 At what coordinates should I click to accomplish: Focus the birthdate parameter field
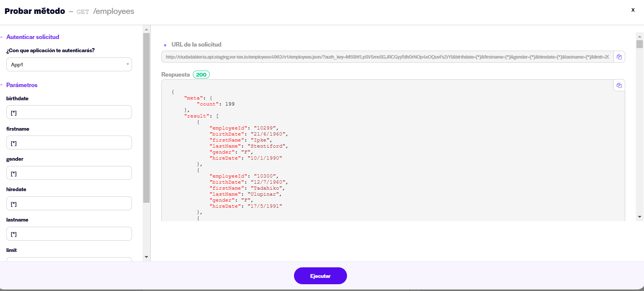[x=69, y=112]
